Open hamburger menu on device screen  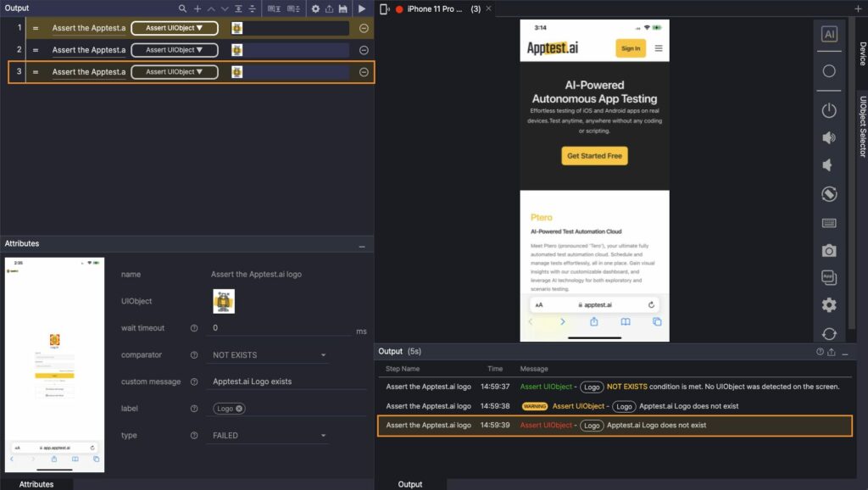pyautogui.click(x=659, y=48)
